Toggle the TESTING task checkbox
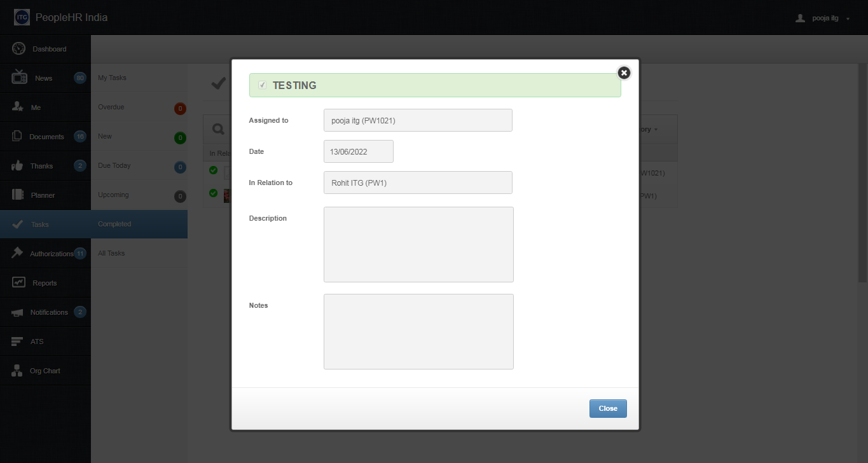Screen dimensions: 868x463 coord(263,85)
